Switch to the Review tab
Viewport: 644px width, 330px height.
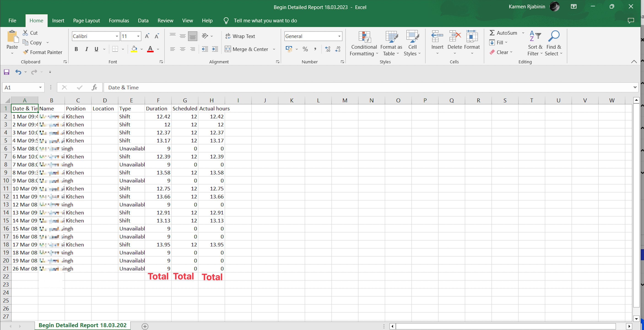[x=165, y=21]
